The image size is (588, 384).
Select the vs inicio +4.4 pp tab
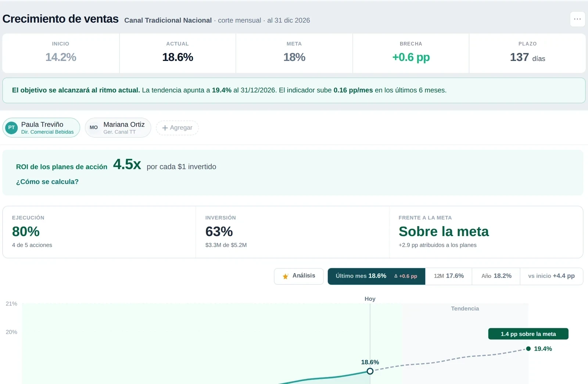pyautogui.click(x=551, y=276)
